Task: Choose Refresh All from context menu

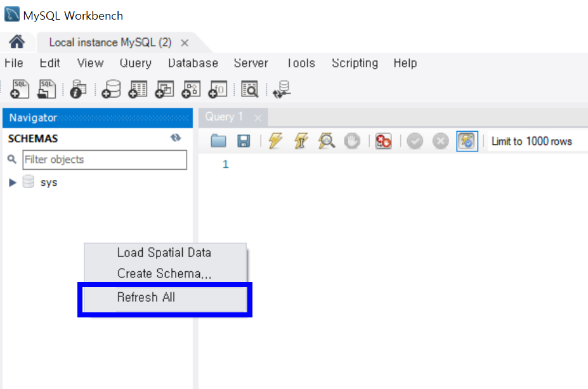Action: [x=165, y=298]
